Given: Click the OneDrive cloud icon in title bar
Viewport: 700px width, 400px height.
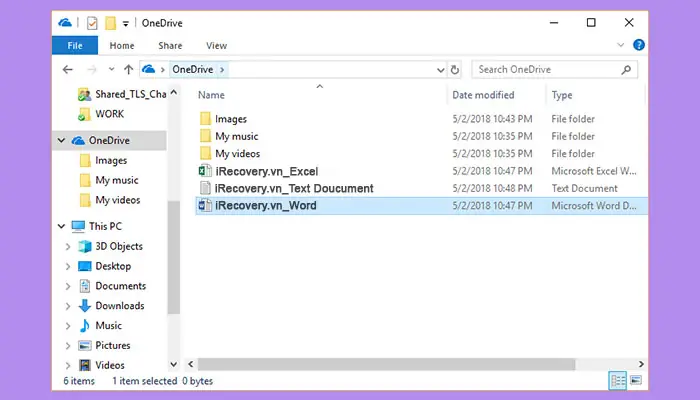Looking at the screenshot, I should (65, 23).
